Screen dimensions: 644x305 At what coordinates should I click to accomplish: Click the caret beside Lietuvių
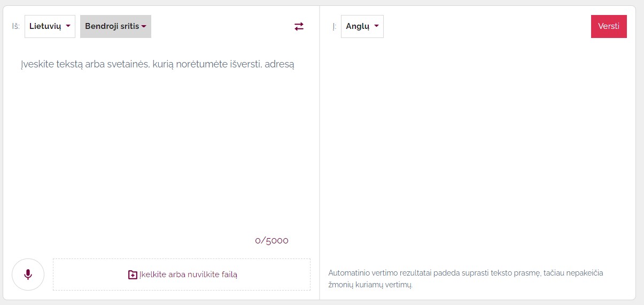[68, 26]
